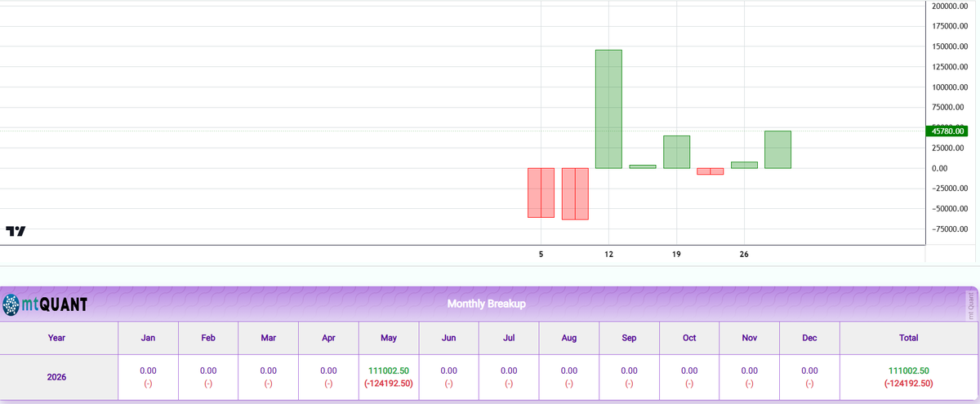Select the green bar above date 19
The image size is (980, 404).
(x=676, y=152)
